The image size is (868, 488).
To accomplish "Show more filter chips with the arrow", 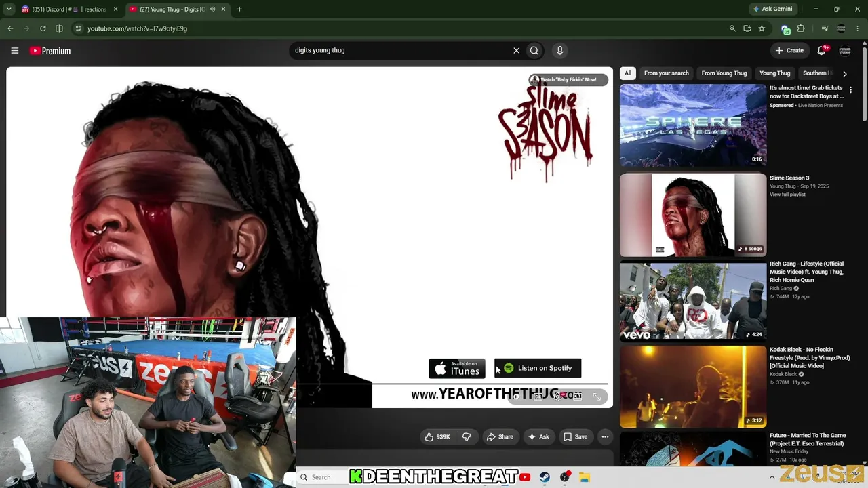I will click(x=844, y=73).
